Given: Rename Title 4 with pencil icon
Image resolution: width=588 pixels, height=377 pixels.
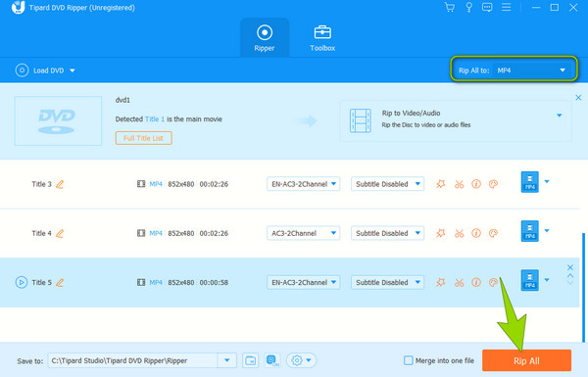Looking at the screenshot, I should coord(60,233).
